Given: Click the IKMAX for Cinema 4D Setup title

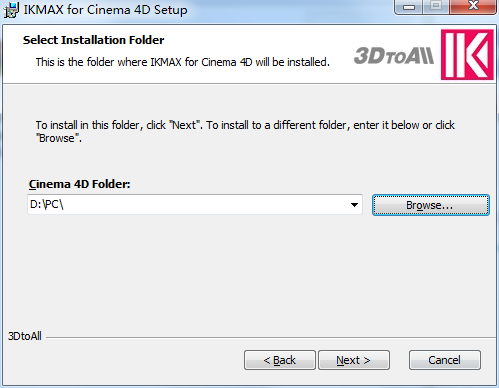Looking at the screenshot, I should click(x=105, y=10).
